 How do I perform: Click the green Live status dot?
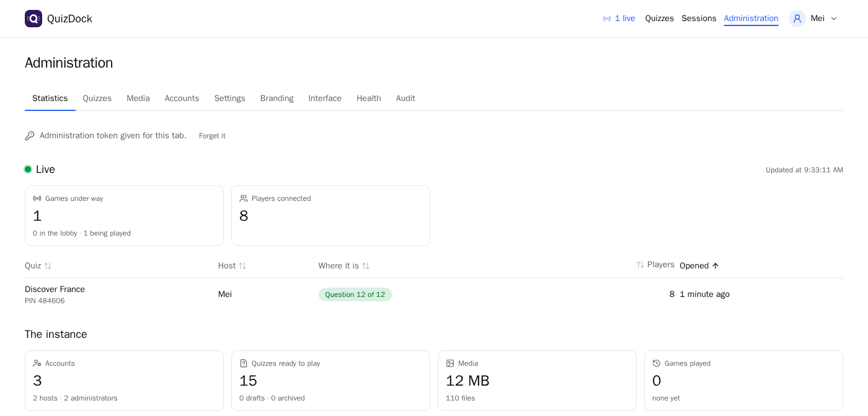(x=28, y=169)
